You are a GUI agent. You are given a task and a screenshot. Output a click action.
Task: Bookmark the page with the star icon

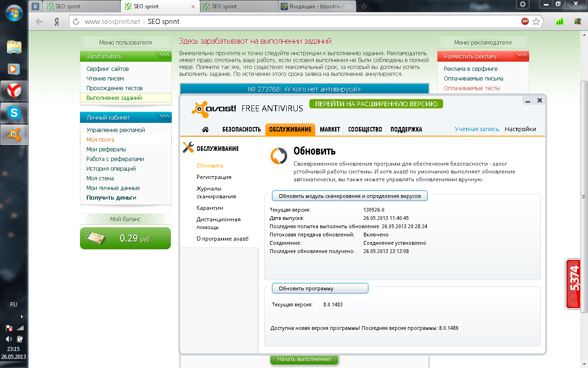[536, 21]
